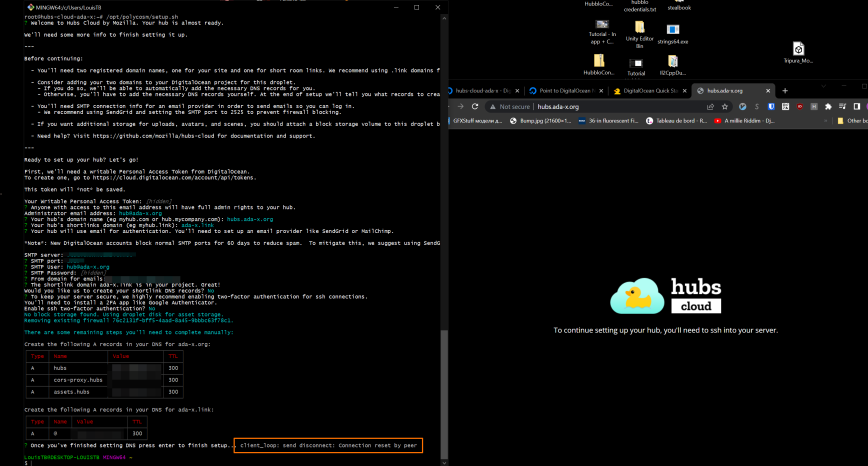Close the DigitalOcean Quick Start tab

[x=684, y=91]
